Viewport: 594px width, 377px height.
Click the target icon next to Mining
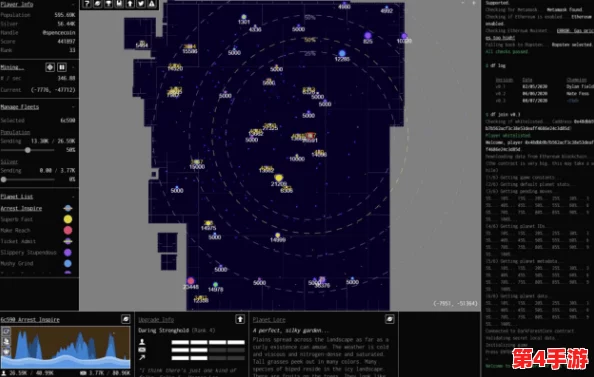click(x=50, y=67)
